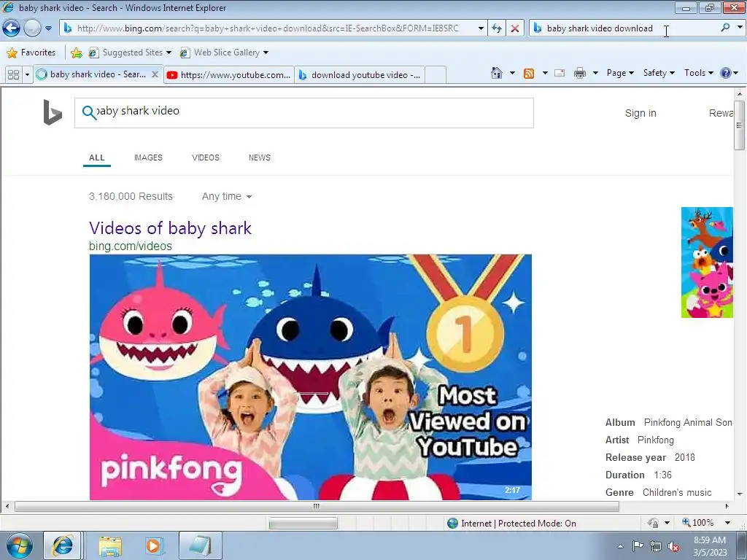Click the bing.com URL address bar
The height and width of the screenshot is (560, 747).
[x=271, y=28]
